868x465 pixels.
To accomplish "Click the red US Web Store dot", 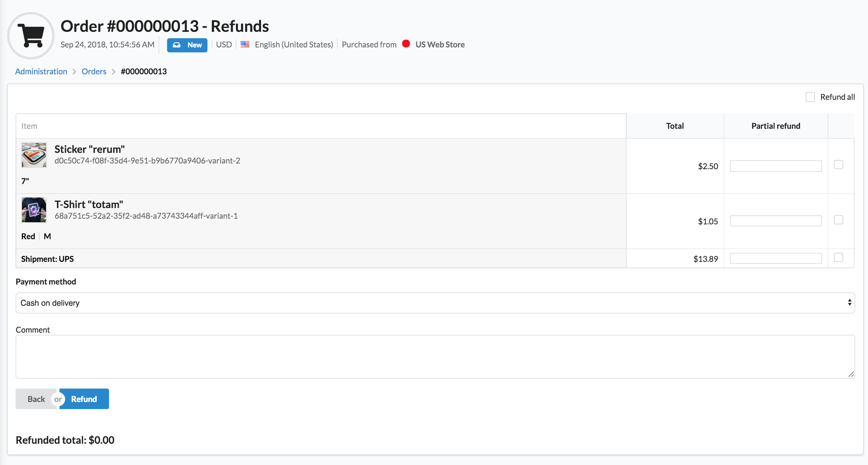I will (x=406, y=44).
